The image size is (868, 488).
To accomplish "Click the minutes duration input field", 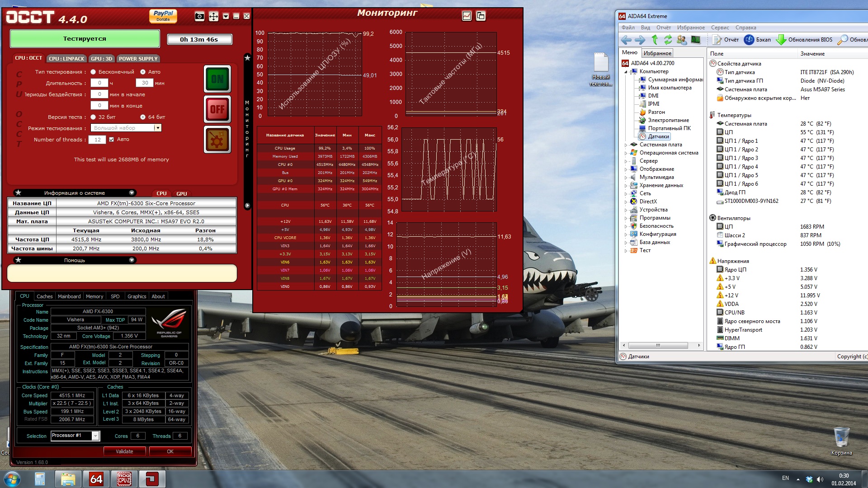I will click(x=145, y=83).
